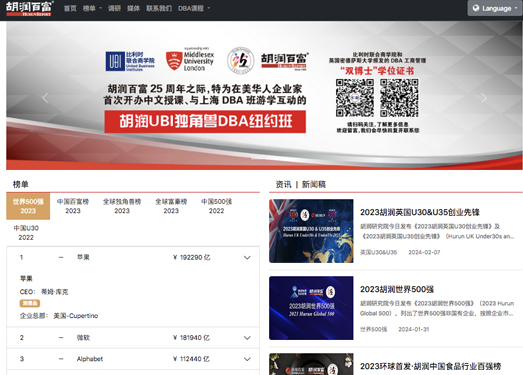Open the food industry article thumbnail
523x375 pixels.
point(311,364)
